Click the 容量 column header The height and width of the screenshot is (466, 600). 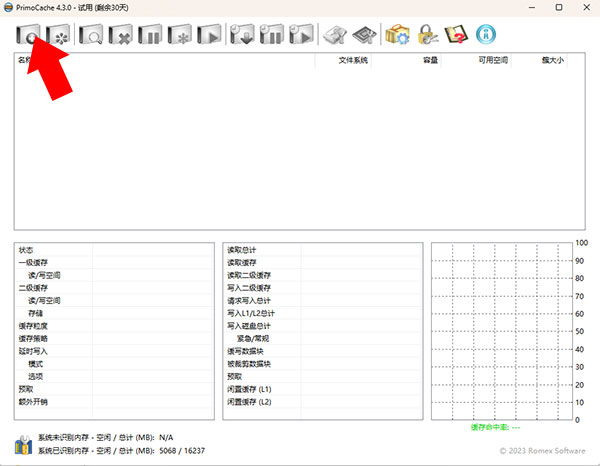[x=430, y=61]
